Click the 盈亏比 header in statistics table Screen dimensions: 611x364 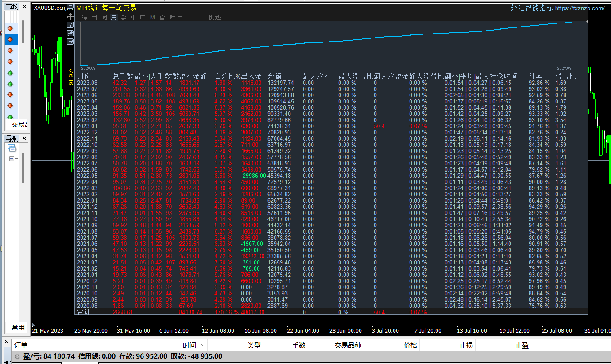pos(566,76)
